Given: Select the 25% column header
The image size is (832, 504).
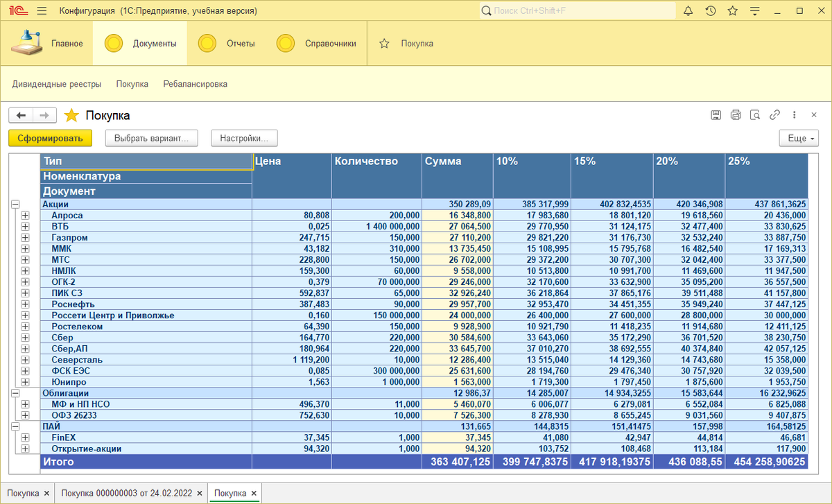Looking at the screenshot, I should point(767,176).
